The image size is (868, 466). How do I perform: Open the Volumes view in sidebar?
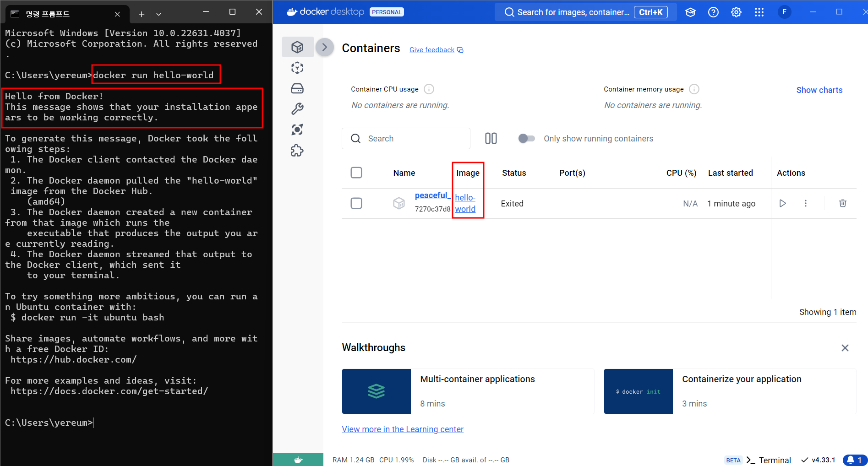click(x=297, y=88)
